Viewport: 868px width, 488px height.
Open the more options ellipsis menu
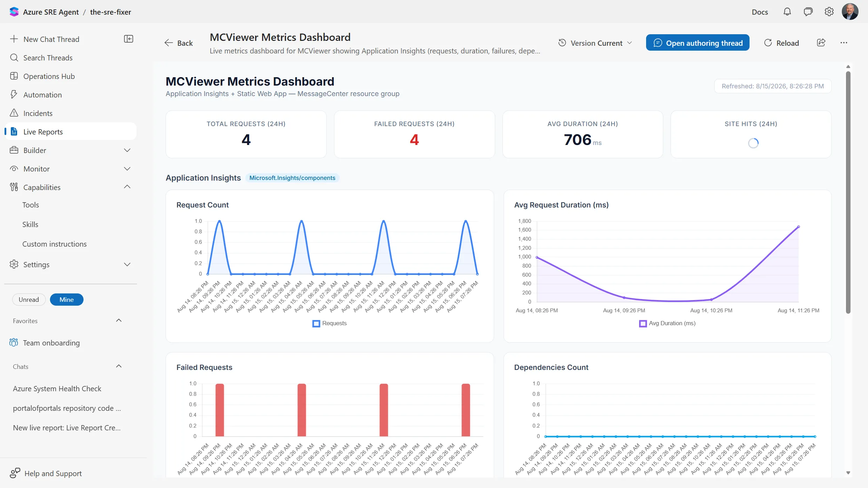coord(844,43)
